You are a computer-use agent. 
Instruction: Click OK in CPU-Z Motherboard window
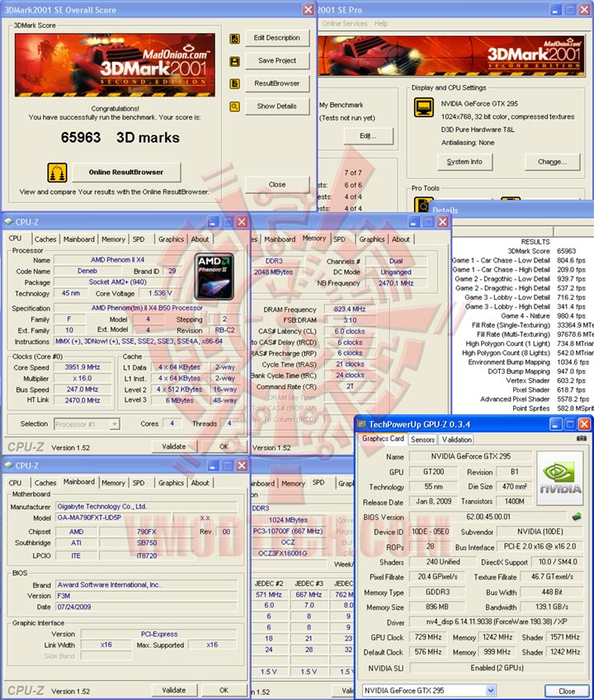click(224, 690)
